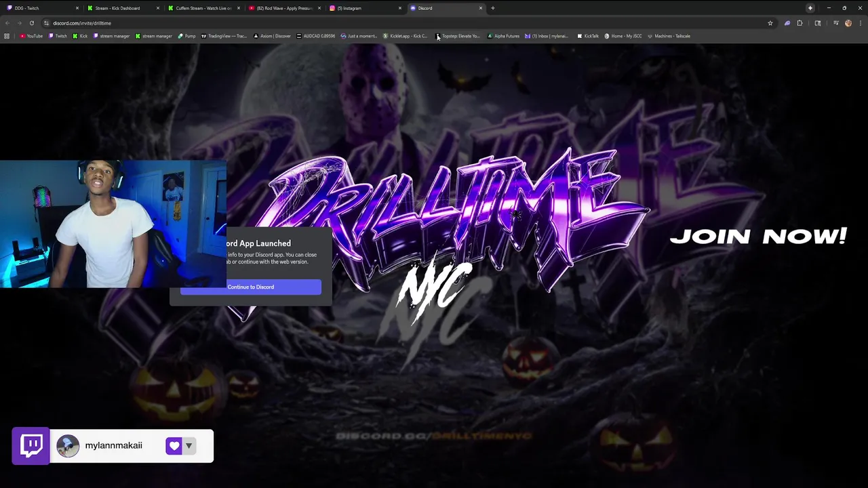Open the Home - My JSCC bookmark

click(623, 36)
